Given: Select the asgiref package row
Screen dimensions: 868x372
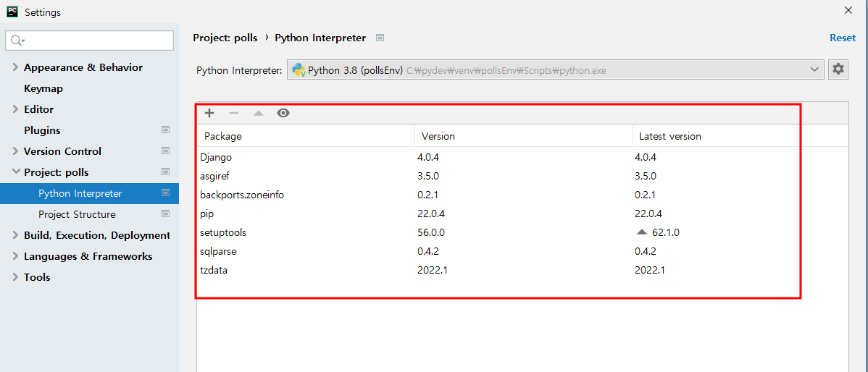Looking at the screenshot, I should click(x=522, y=177).
